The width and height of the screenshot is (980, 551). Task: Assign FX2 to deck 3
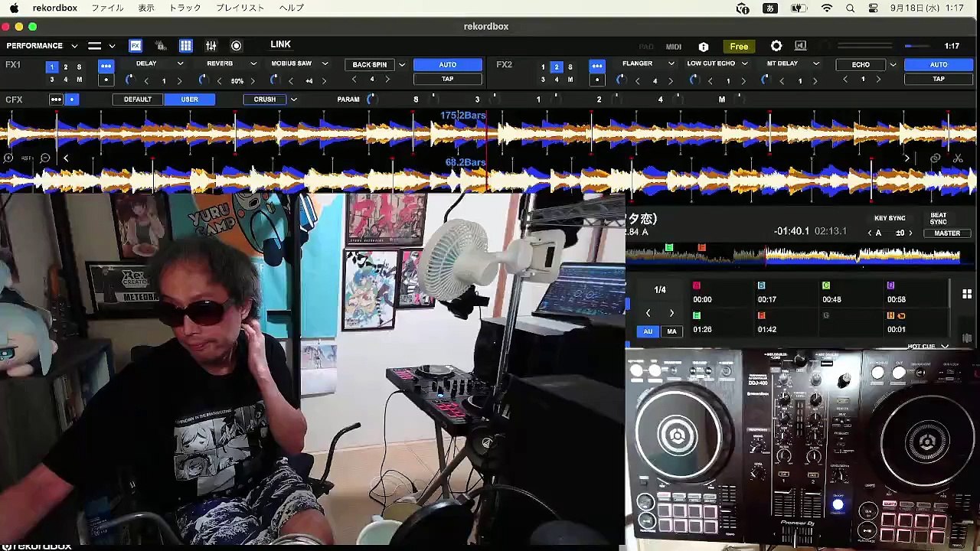pos(543,80)
